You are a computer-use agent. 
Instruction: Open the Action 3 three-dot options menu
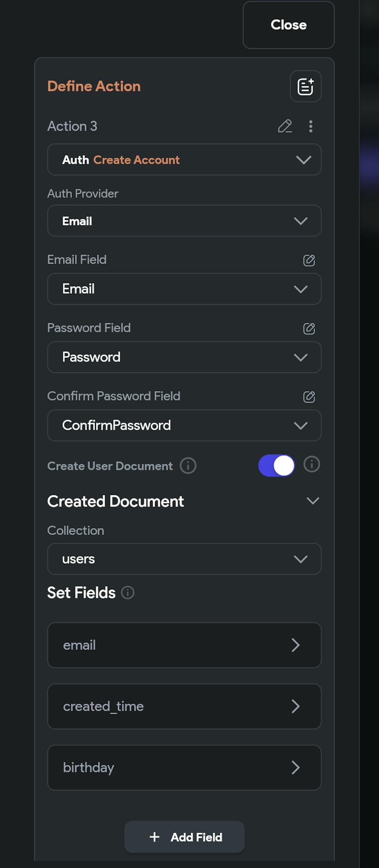point(311,126)
